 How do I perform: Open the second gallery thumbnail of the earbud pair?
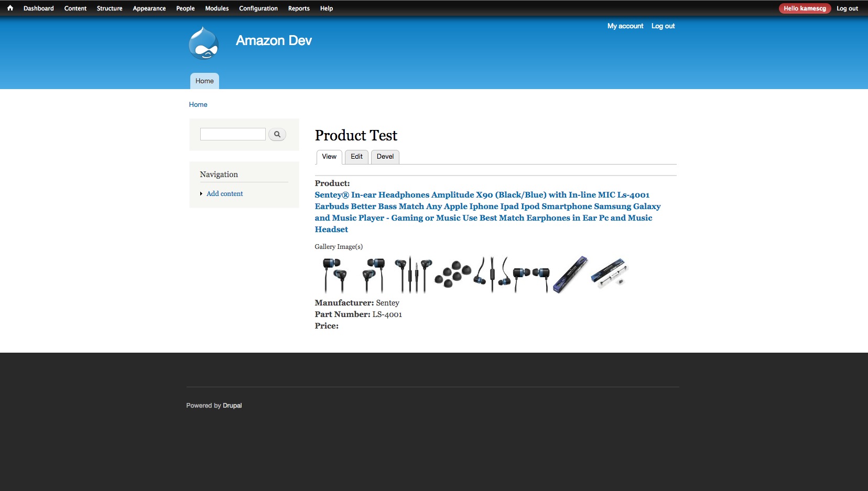[x=373, y=275]
